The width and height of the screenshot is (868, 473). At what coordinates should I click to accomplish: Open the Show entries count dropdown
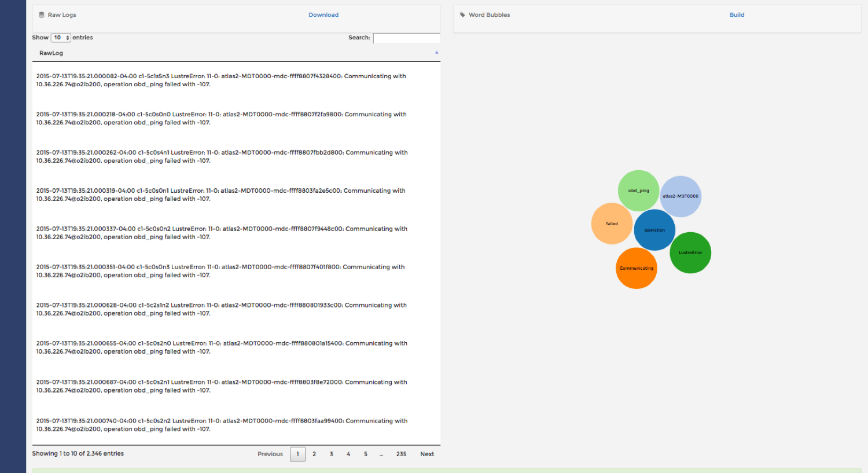point(61,38)
